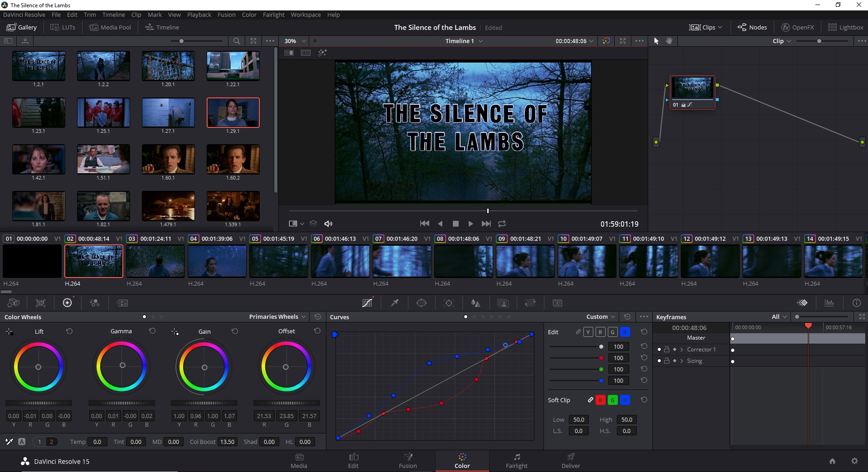Toggle the Nodes panel button
The image size is (868, 472).
tap(752, 27)
